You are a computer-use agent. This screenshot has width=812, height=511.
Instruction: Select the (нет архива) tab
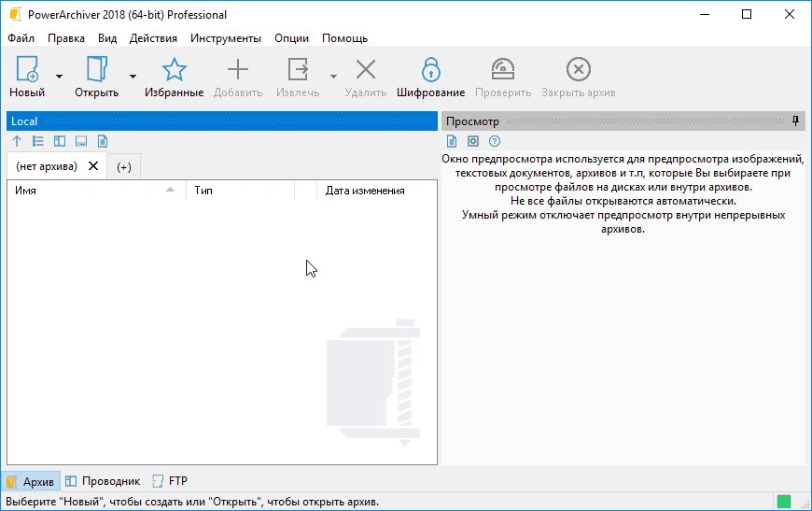(47, 166)
